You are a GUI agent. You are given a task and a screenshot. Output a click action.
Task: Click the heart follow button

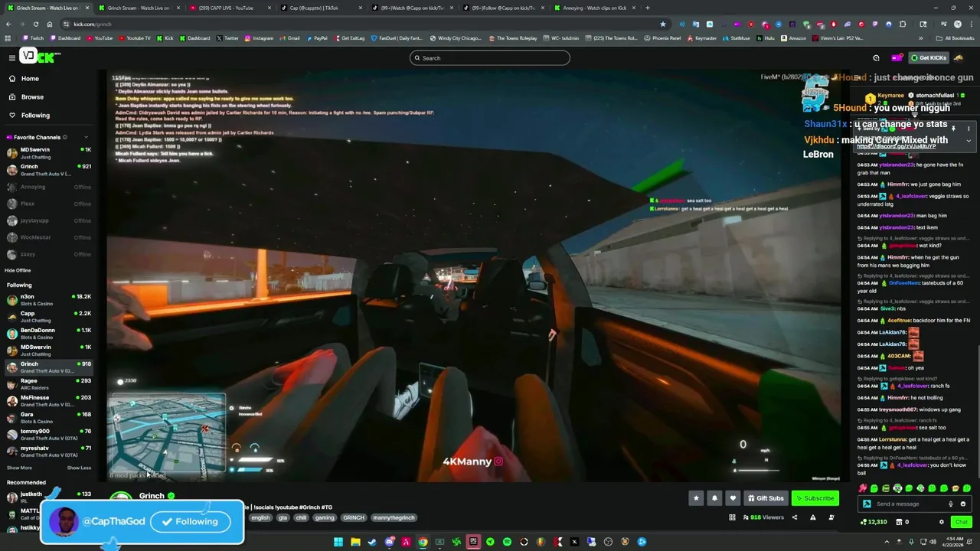tap(733, 498)
